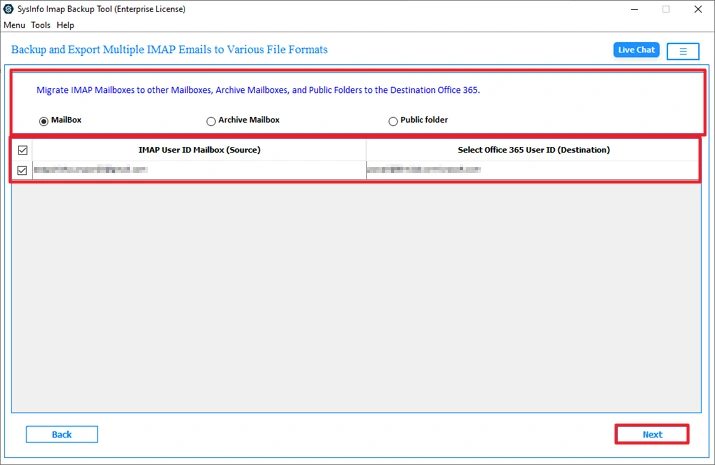Click the Select Office 365 User ID header
The width and height of the screenshot is (715, 465).
coord(533,150)
